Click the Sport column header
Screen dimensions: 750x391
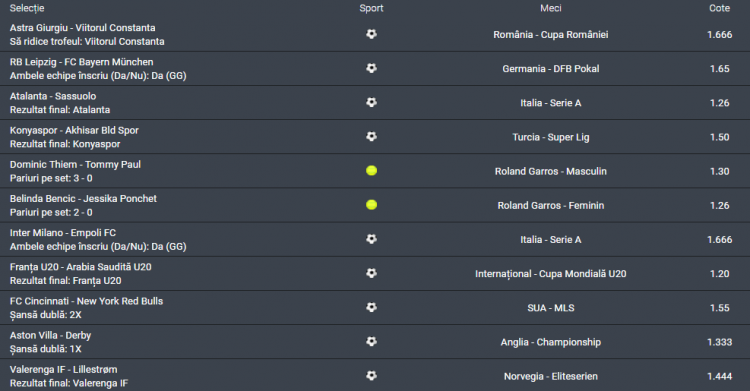click(x=371, y=8)
